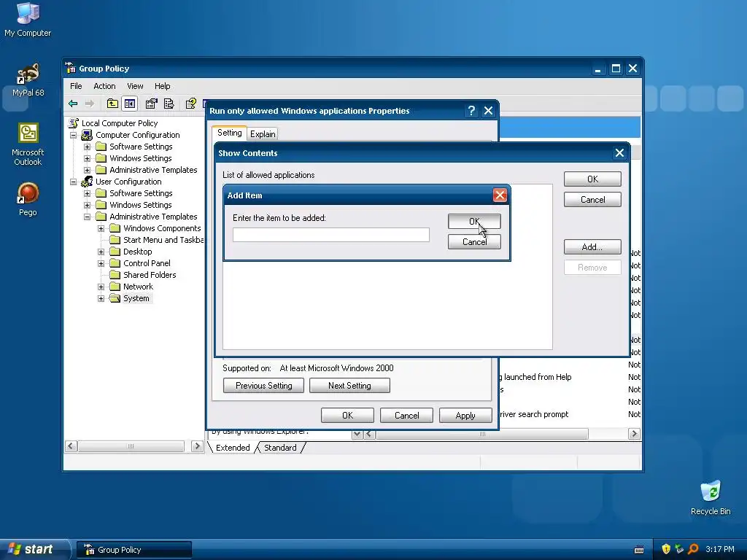Click the Group Policy taskbar button
747x560 pixels.
point(134,550)
